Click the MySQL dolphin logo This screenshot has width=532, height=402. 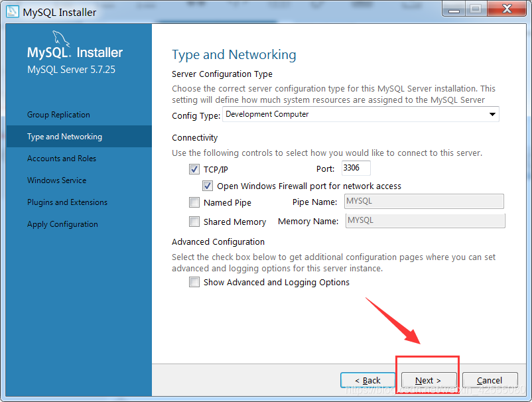click(x=61, y=38)
